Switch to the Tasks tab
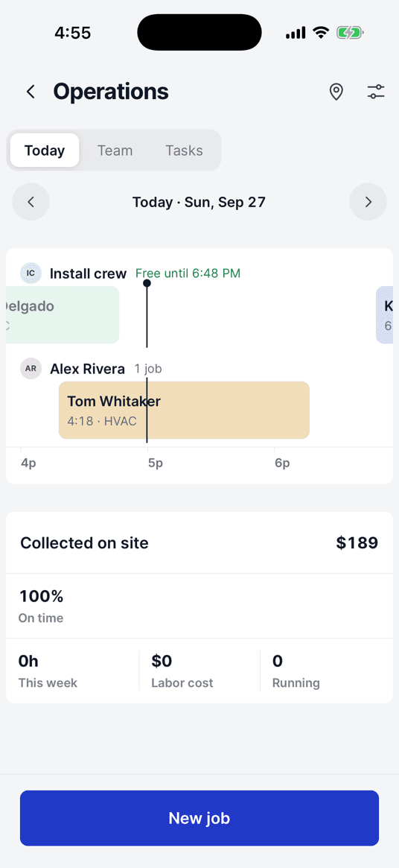 (185, 150)
